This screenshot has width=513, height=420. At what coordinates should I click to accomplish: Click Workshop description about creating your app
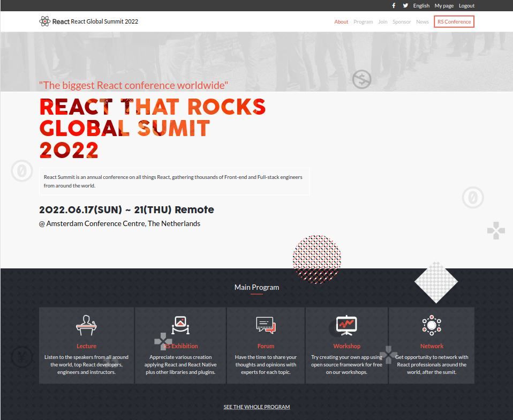(x=346, y=364)
